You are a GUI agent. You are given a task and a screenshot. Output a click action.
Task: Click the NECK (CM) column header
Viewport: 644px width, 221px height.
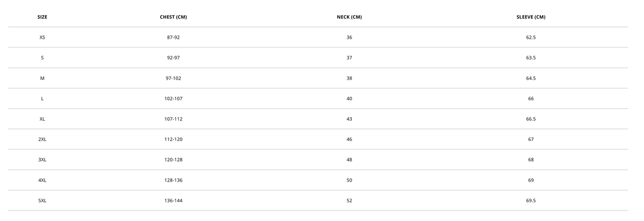point(349,17)
